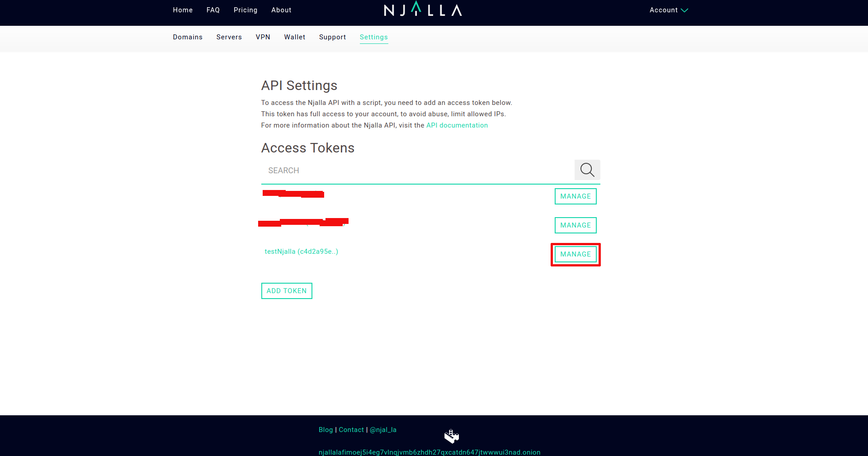Open the Domains tab
Image resolution: width=868 pixels, height=456 pixels.
188,37
